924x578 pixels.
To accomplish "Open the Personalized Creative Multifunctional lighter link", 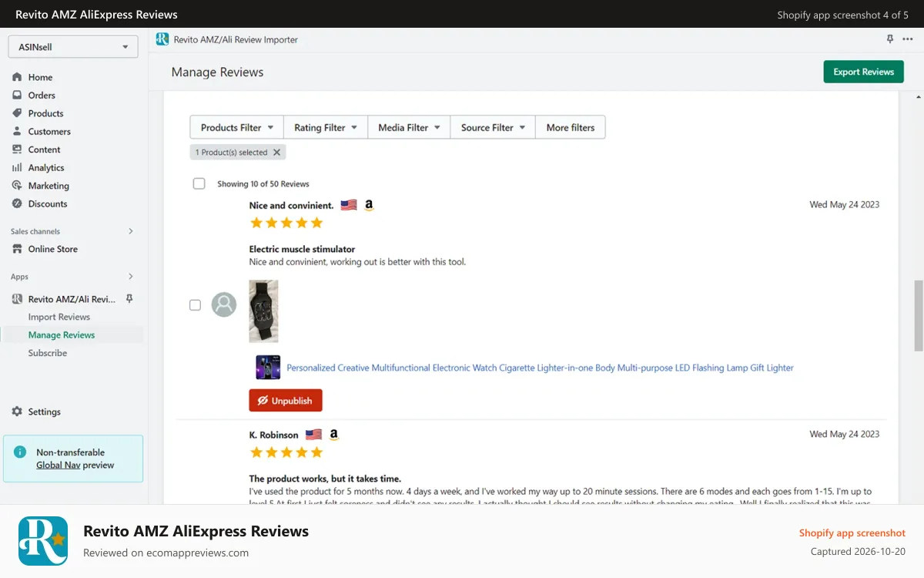I will coord(540,368).
